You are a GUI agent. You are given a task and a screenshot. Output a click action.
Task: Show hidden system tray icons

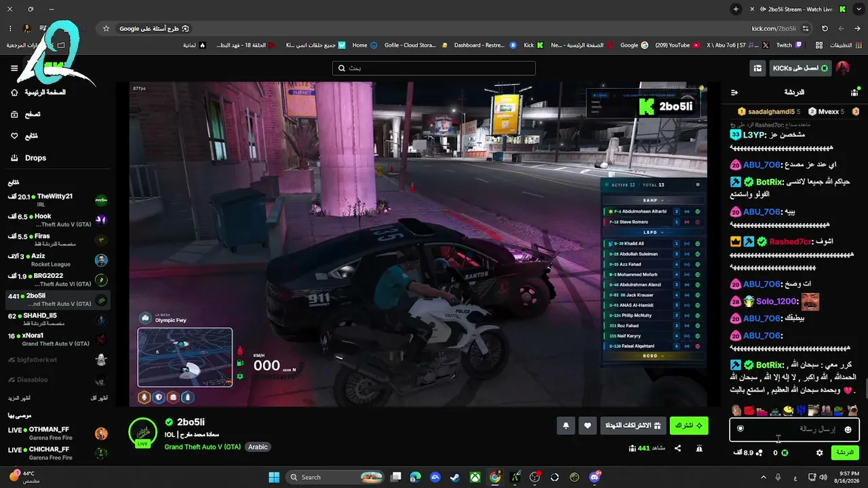point(763,477)
